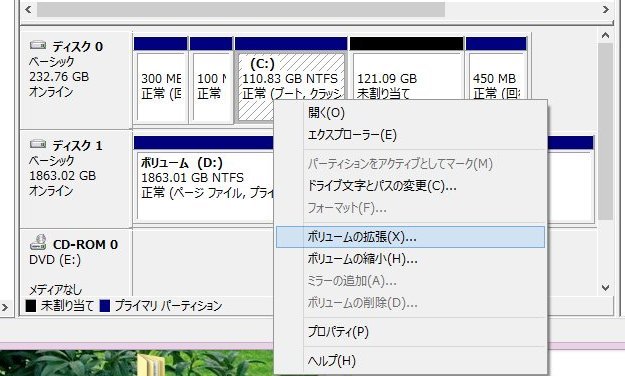This screenshot has height=376, width=625.
Task: Click the horizontal scrollbar right arrow
Action: point(606,9)
